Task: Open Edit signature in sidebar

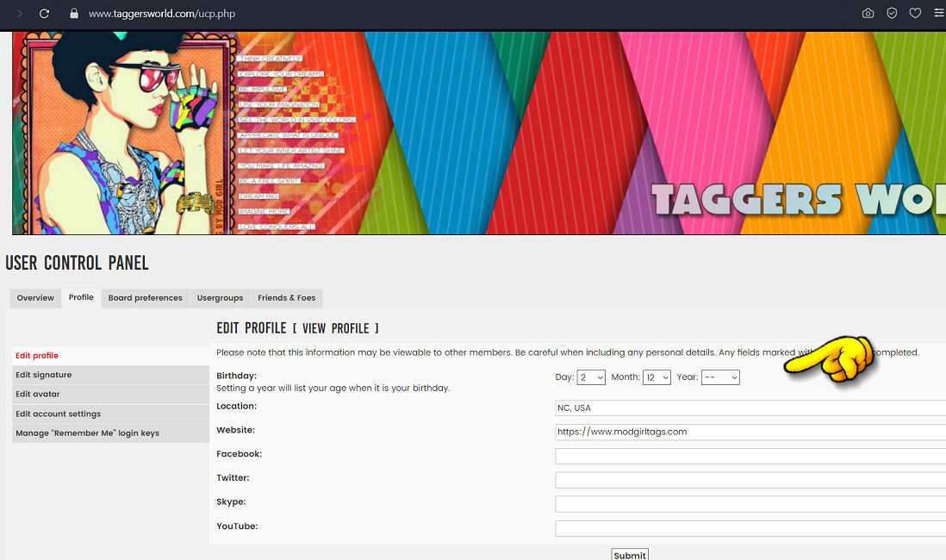Action: click(110, 375)
